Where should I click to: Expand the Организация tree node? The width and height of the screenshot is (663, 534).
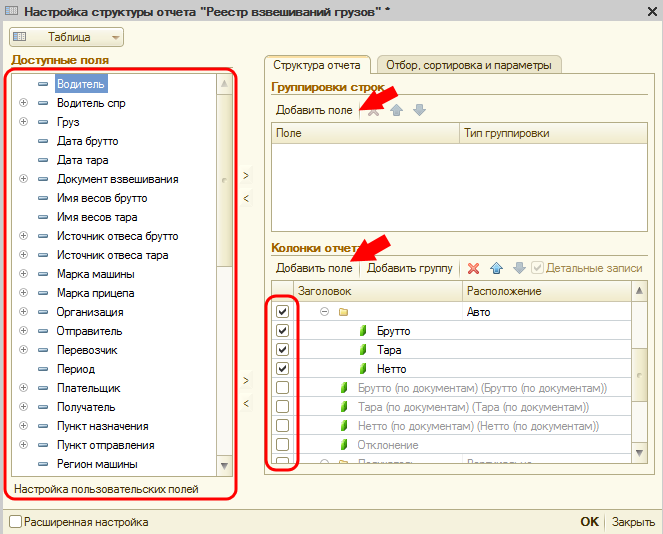coord(23,312)
